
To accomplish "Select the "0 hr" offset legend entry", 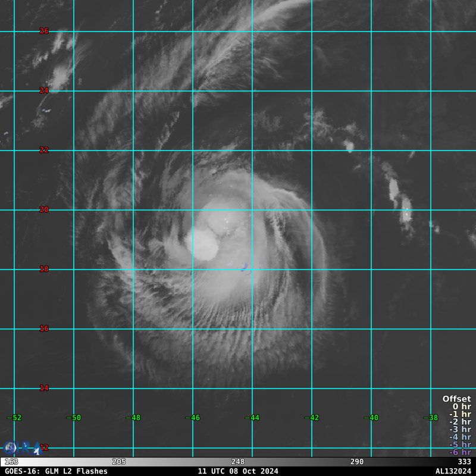I will click(461, 406).
